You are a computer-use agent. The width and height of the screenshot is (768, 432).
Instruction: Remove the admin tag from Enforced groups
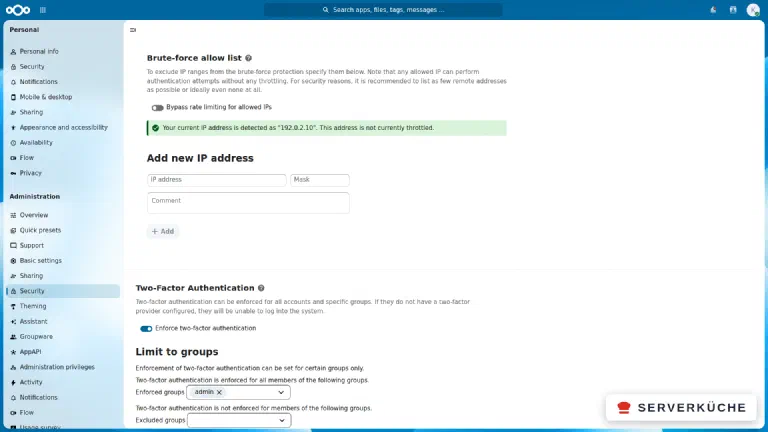pos(219,392)
